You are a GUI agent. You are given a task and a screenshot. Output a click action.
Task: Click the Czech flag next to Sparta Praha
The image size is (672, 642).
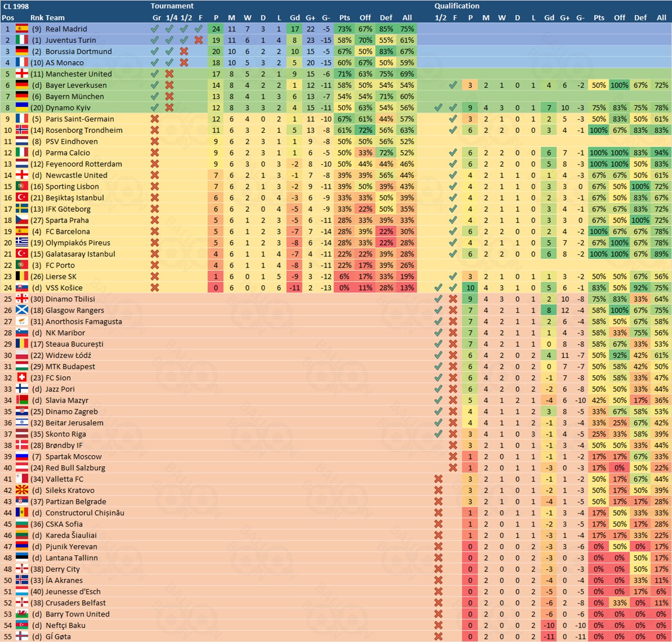click(22, 220)
